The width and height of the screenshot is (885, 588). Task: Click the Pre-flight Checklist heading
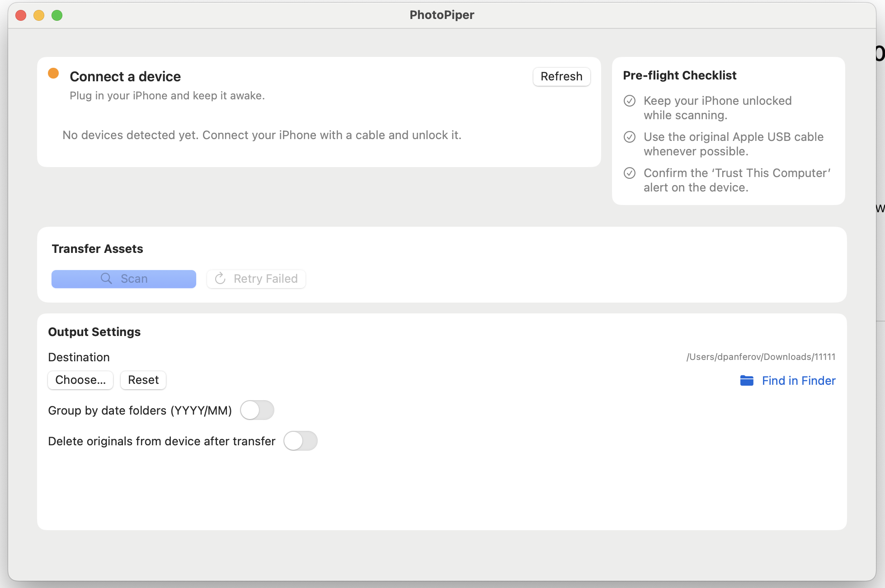coord(680,75)
